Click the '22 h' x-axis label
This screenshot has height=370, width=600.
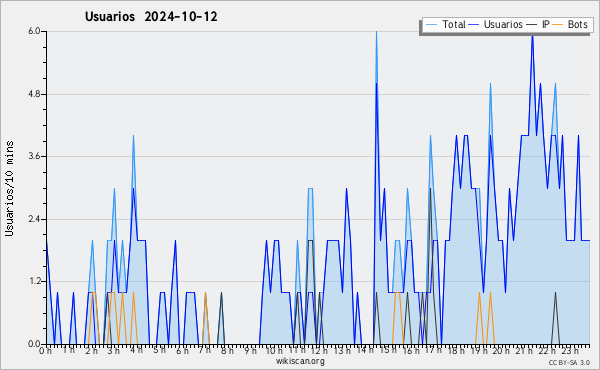[546, 351]
